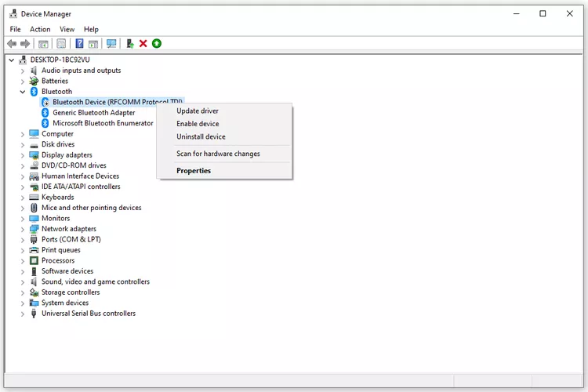
Task: Click the Batteries category icon
Action: click(x=34, y=81)
